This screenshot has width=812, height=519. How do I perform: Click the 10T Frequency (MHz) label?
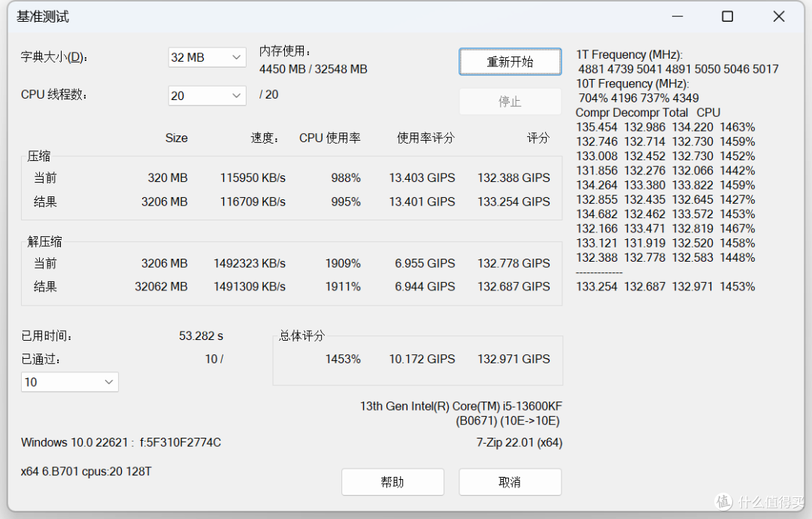click(632, 84)
